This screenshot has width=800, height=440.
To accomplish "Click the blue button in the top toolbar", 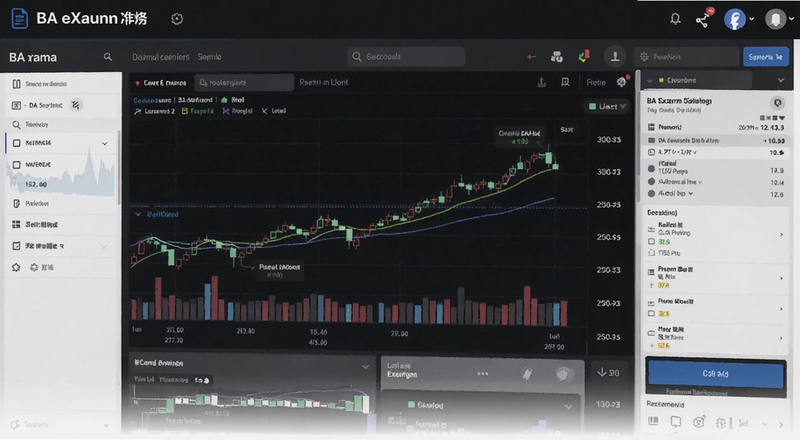I will click(766, 57).
